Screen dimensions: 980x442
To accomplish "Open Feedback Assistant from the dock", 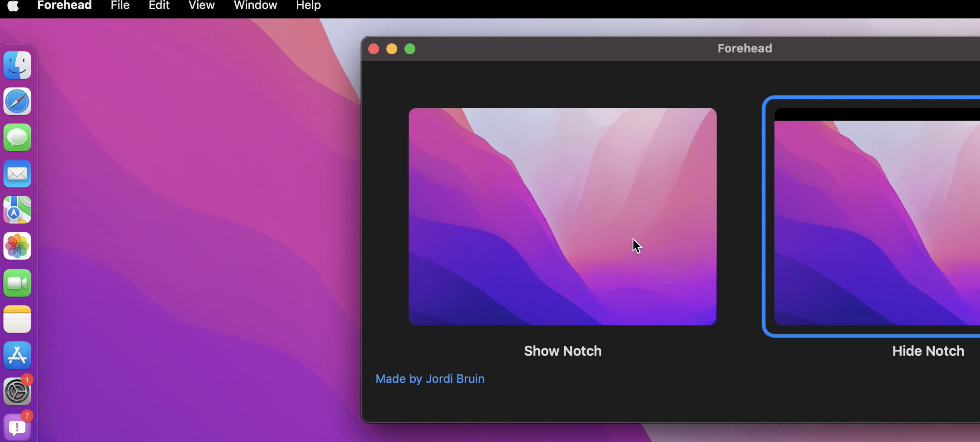I will 17,427.
